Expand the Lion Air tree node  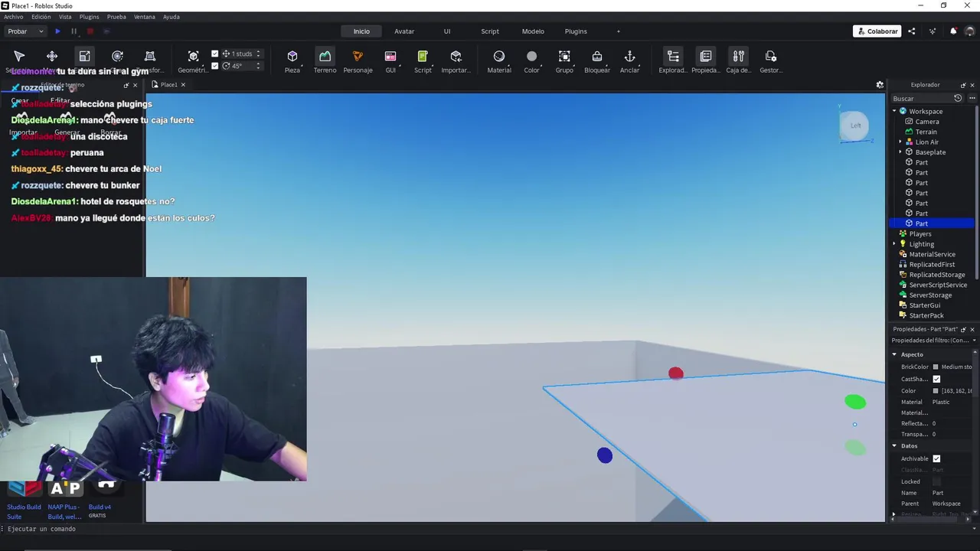[x=900, y=142]
